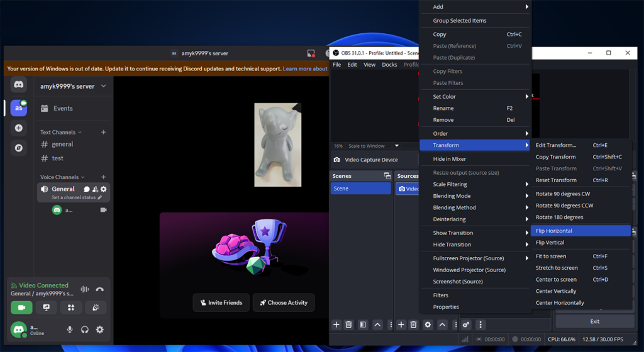Open audio mixer three-dot menu
644x352 pixels.
point(480,324)
